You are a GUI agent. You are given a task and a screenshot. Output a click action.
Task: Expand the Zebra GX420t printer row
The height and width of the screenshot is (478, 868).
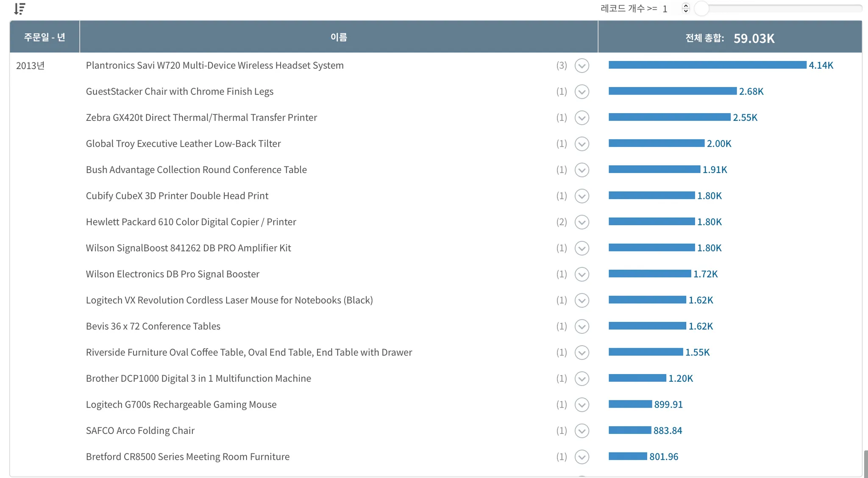[x=581, y=118]
